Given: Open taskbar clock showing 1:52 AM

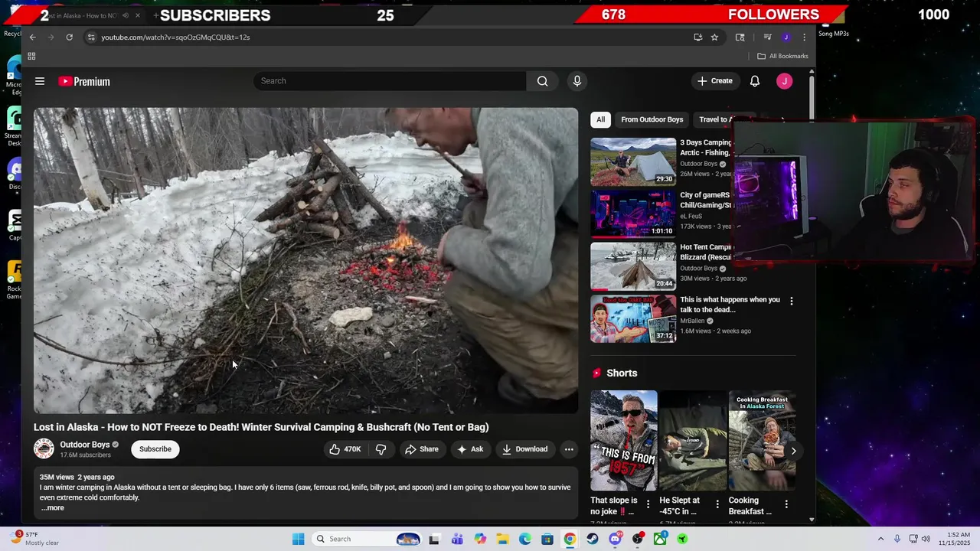Looking at the screenshot, I should point(957,539).
